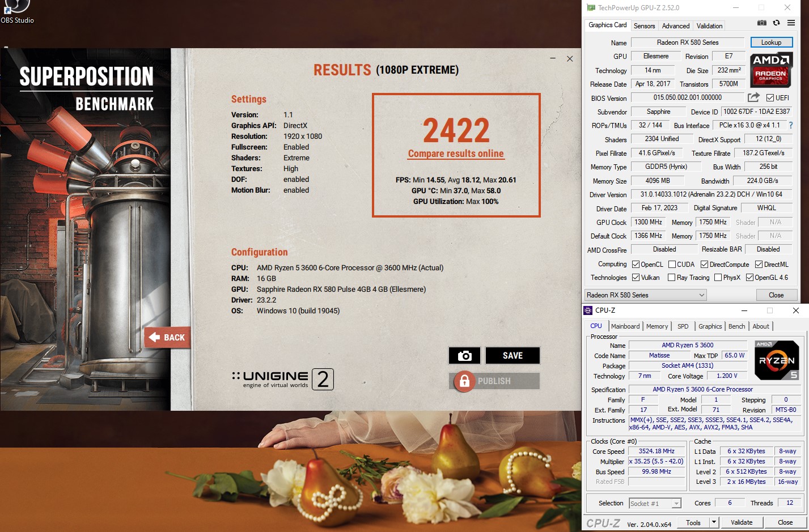
Task: Open OBS Studio desktop shortcut
Action: click(16, 11)
